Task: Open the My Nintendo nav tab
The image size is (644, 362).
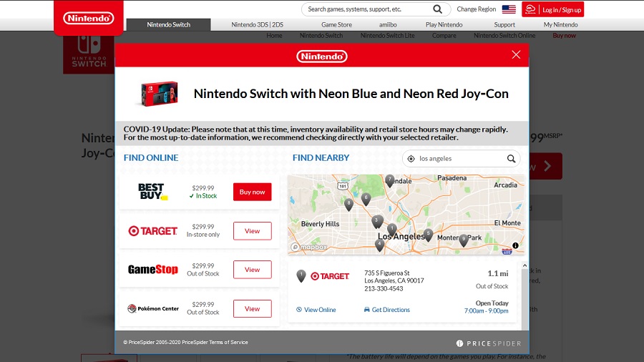Action: coord(560,24)
